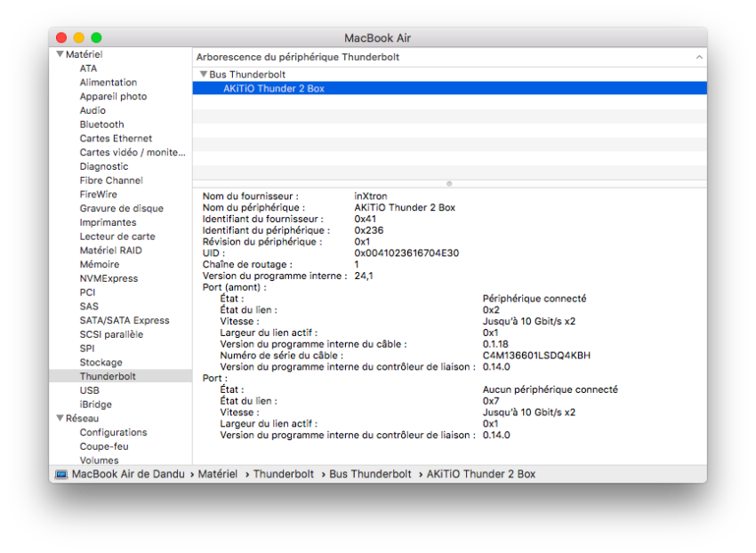Viewport: 756px width, 553px height.
Task: Click the Réseau sidebar section header
Action: tap(82, 418)
